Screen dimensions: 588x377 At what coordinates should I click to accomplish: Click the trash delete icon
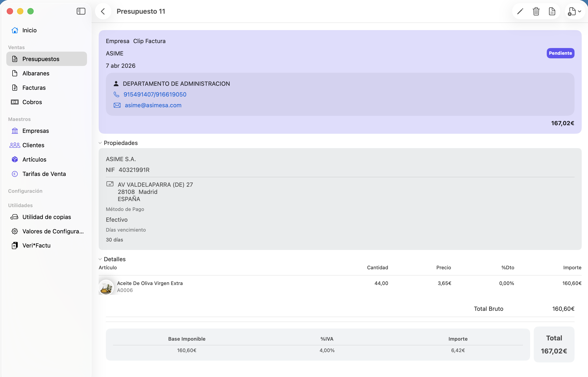coord(536,11)
